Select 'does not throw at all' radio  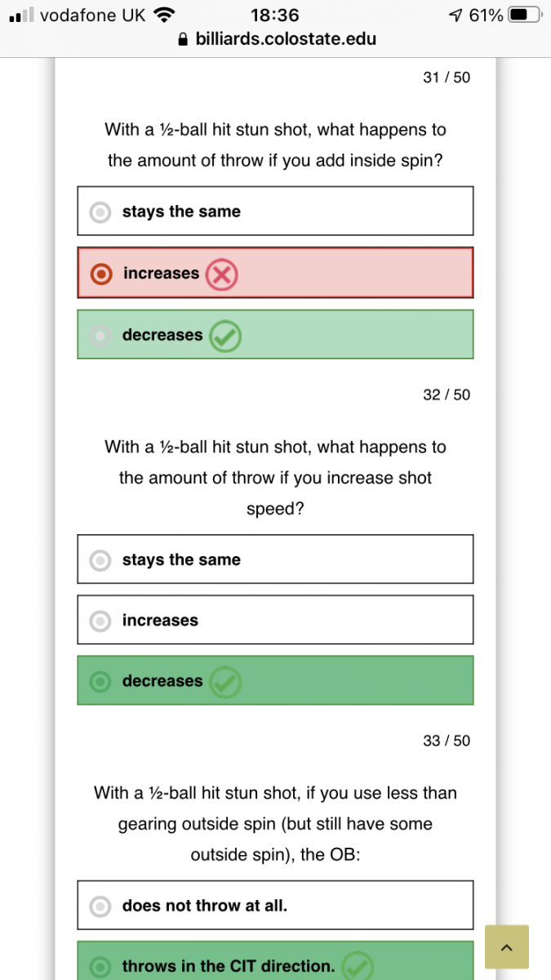point(100,906)
